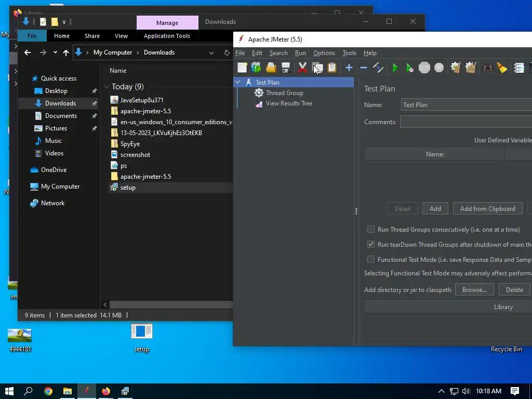Viewport: 532px width, 399px height.
Task: Click the Function Helper list icon
Action: pos(519,68)
